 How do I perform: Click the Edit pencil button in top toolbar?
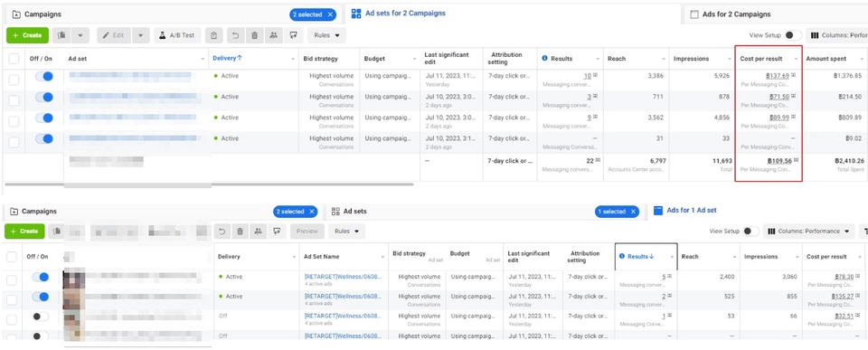(x=114, y=35)
